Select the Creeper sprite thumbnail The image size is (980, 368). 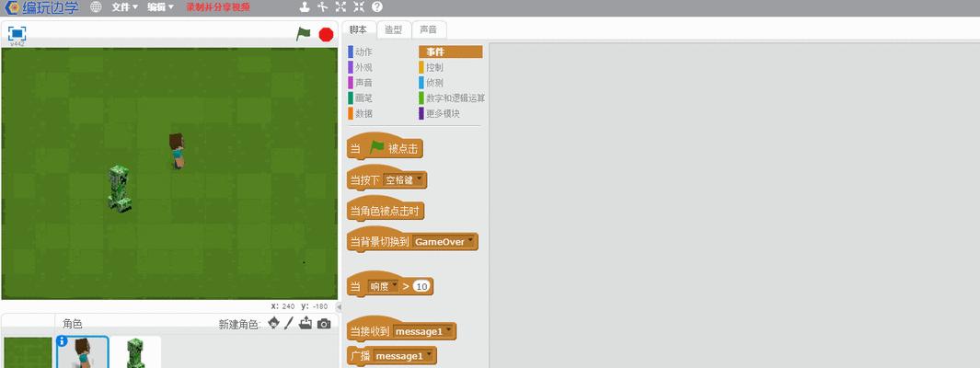pos(135,352)
